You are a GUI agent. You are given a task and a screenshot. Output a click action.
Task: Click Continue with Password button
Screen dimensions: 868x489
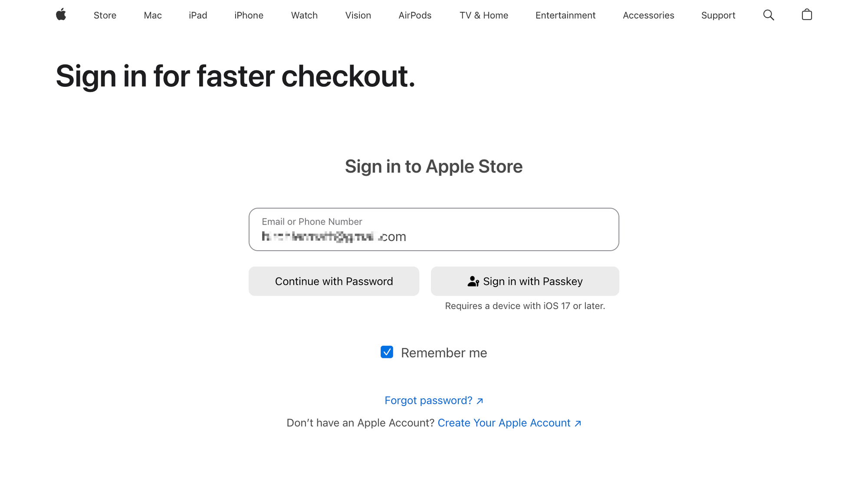(x=334, y=281)
